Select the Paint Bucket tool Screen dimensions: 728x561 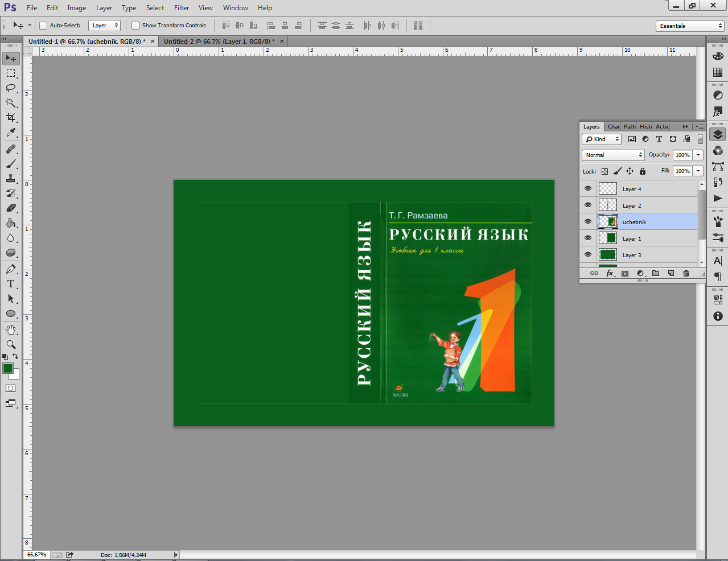11,223
